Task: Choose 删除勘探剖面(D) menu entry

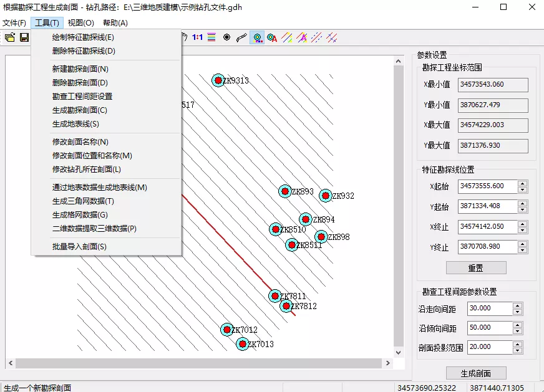Action: point(106,83)
